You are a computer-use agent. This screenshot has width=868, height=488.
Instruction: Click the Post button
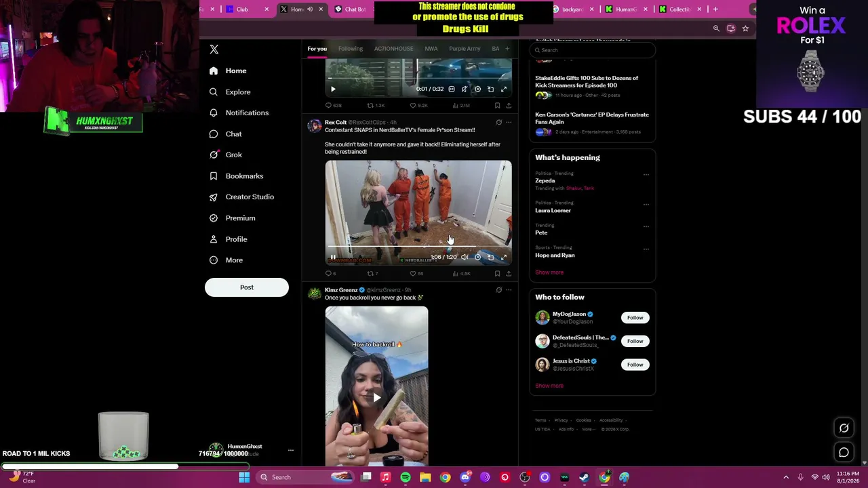[247, 287]
